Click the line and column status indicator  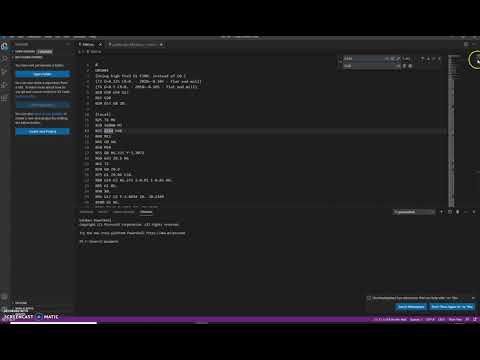pos(391,319)
